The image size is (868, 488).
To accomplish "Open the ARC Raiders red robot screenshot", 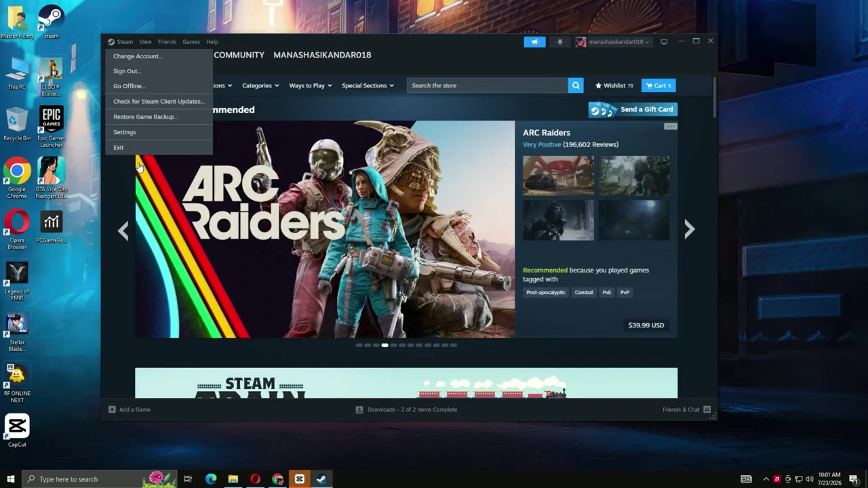I will click(x=558, y=176).
